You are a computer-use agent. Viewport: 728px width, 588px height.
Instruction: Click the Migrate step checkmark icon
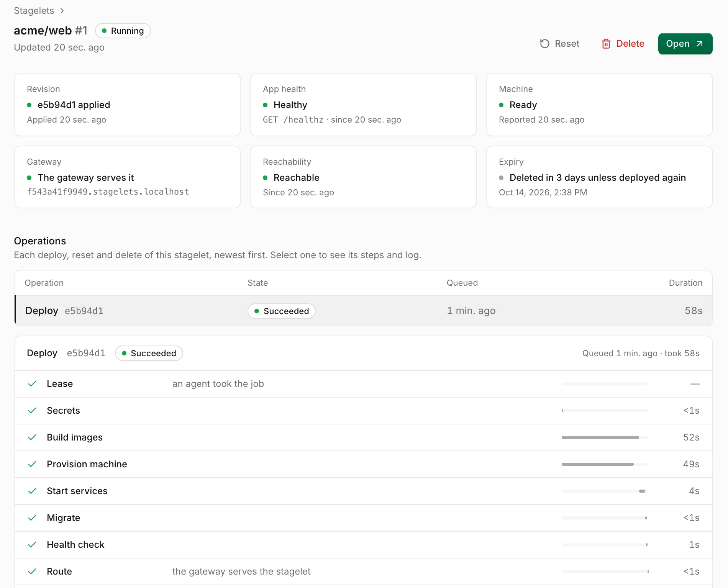(32, 518)
